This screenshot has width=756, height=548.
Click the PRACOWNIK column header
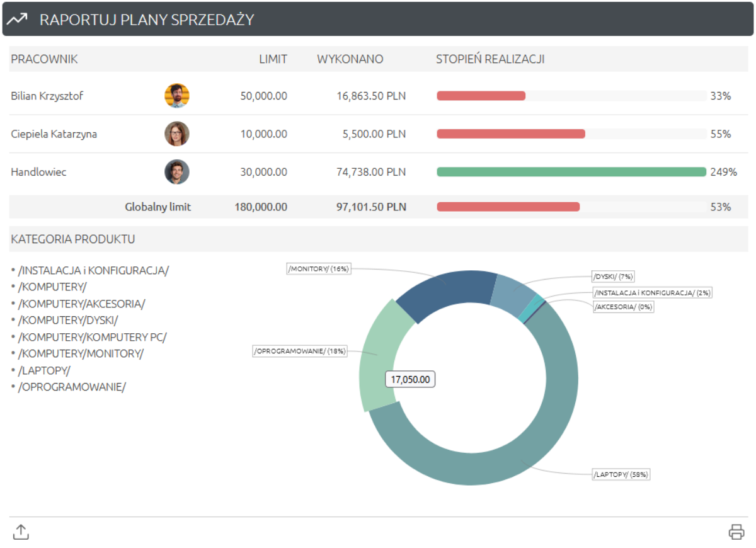(43, 59)
